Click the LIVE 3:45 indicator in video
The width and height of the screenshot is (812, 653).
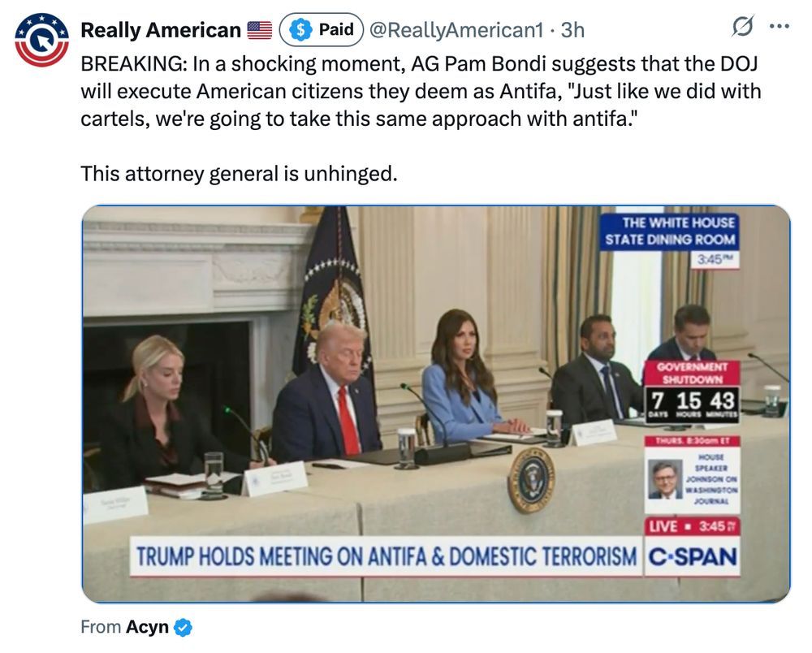[692, 526]
